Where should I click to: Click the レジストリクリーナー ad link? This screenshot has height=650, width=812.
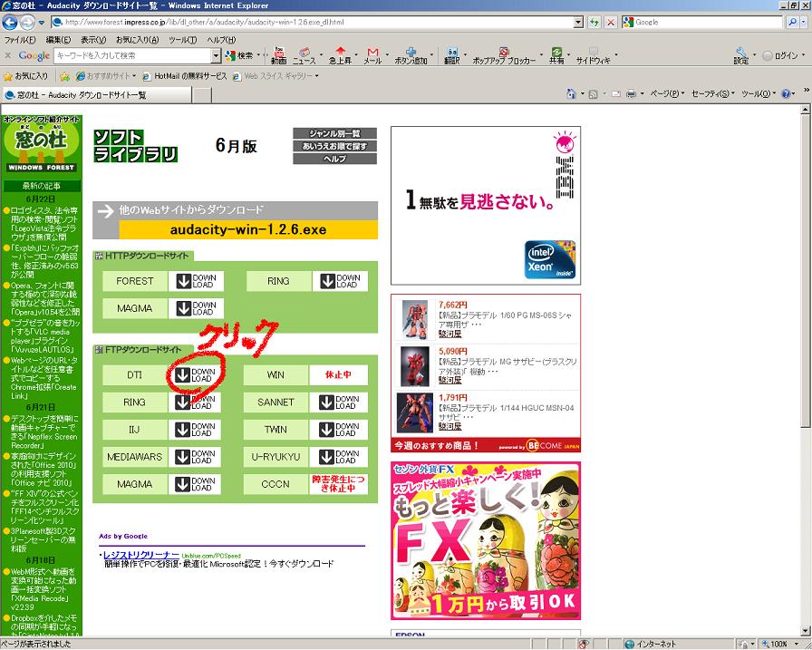[x=141, y=555]
